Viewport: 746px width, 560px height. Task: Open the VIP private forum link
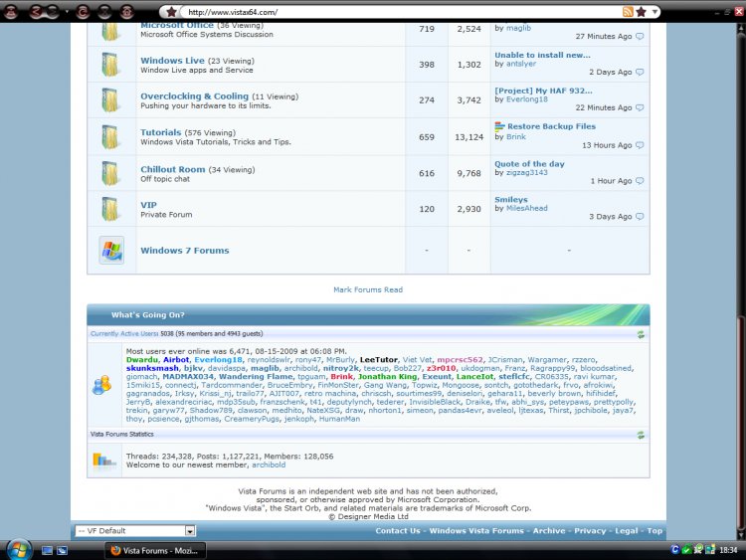pos(148,205)
